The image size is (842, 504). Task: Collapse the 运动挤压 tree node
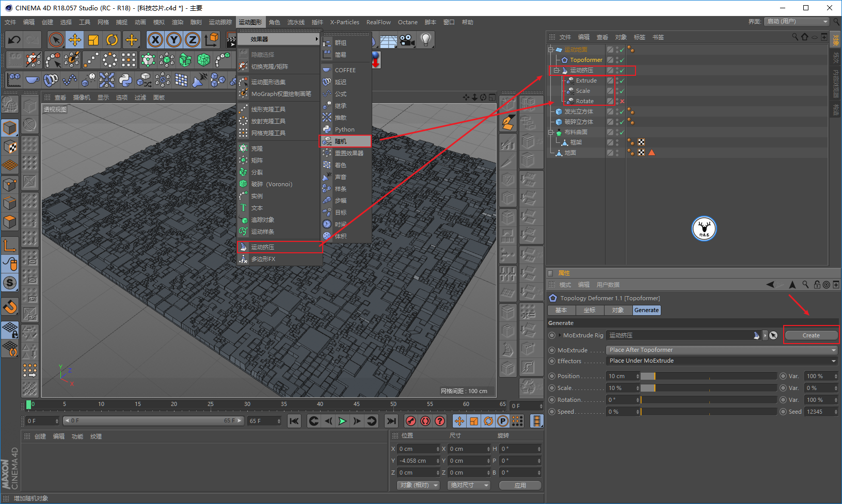(557, 70)
